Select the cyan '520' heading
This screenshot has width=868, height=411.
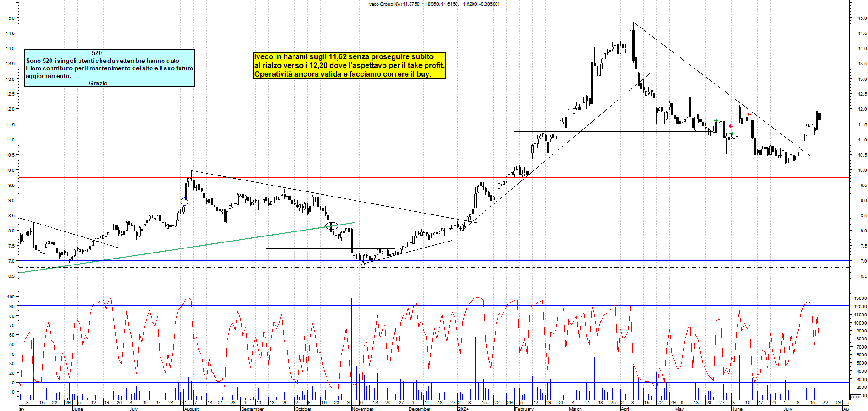(x=97, y=53)
